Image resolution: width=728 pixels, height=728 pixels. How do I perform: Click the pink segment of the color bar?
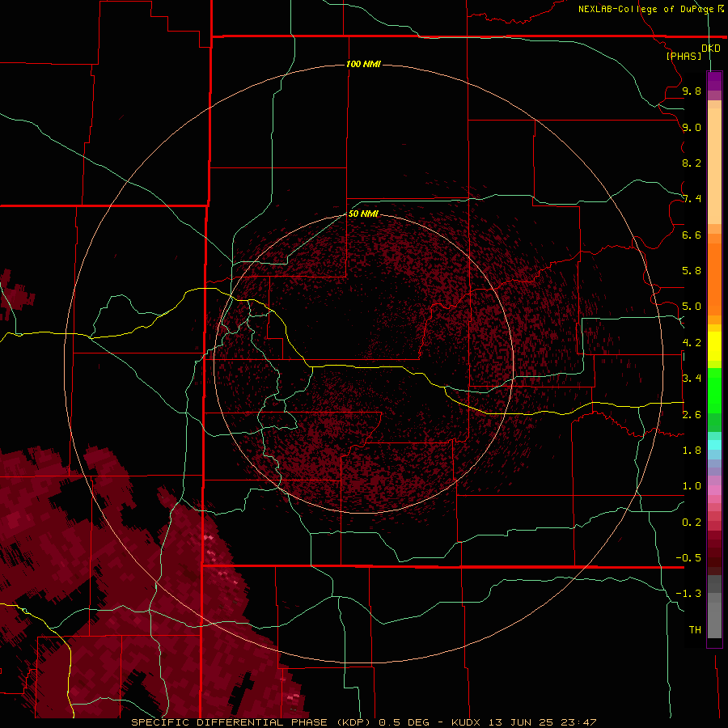pos(714,490)
